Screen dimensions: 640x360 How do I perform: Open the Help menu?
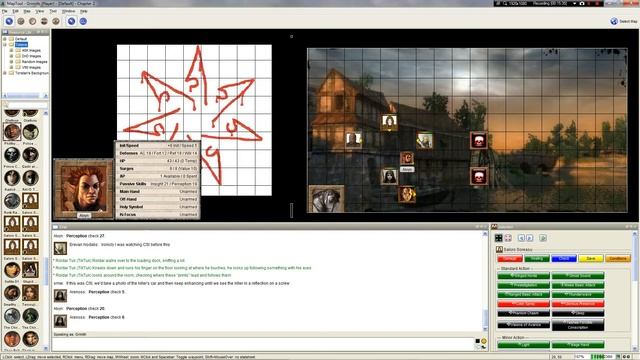84,11
